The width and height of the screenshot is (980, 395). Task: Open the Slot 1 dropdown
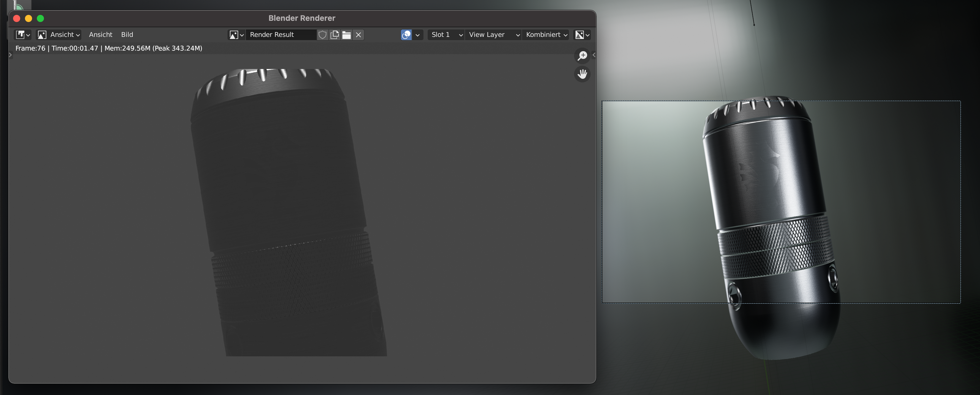[x=446, y=35]
